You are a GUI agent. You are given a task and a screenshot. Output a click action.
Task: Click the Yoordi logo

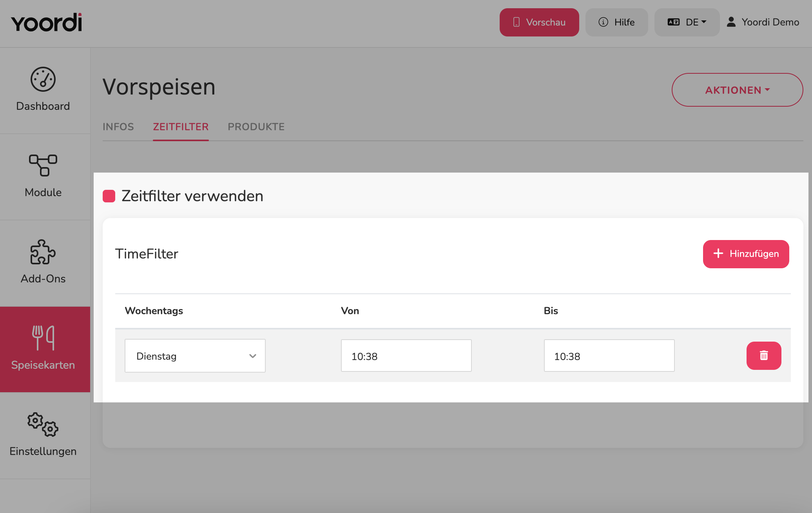coord(47,22)
